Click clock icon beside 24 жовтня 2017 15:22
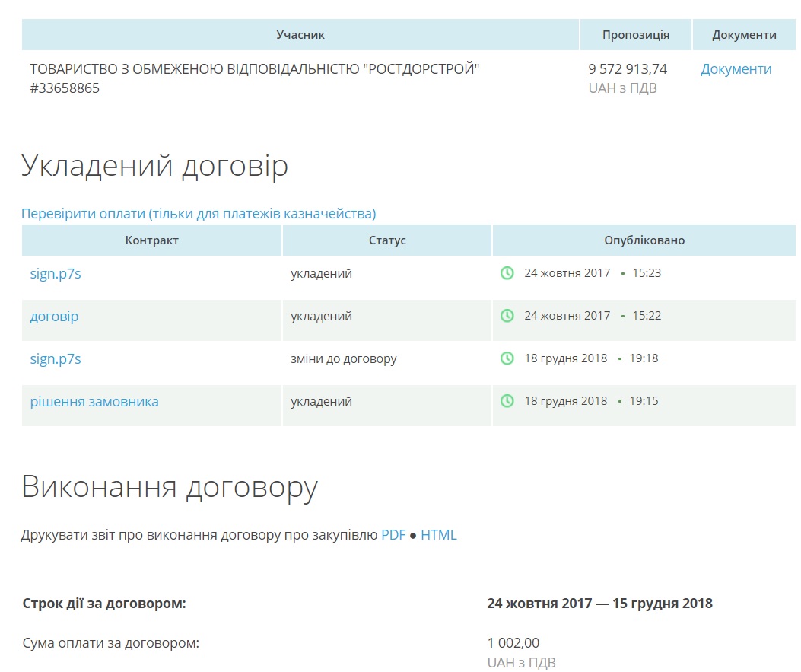This screenshot has width=801, height=672. [507, 316]
